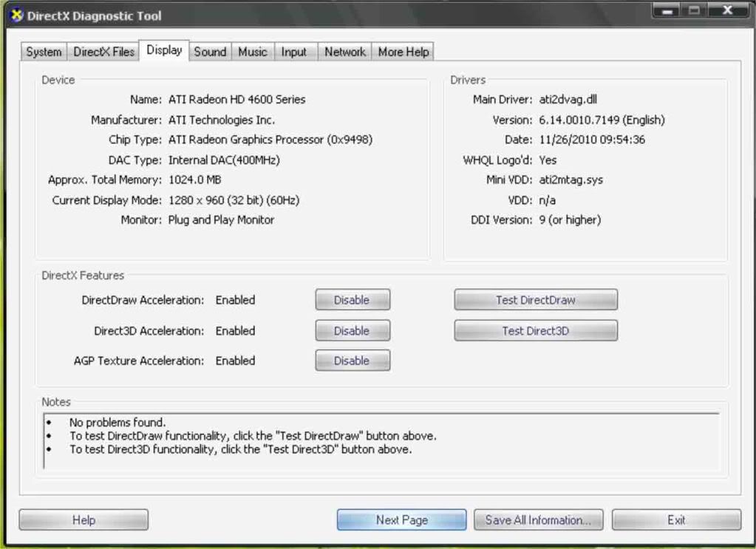Switch to the Input tab
Screen dimensions: 756x549
pyautogui.click(x=294, y=52)
